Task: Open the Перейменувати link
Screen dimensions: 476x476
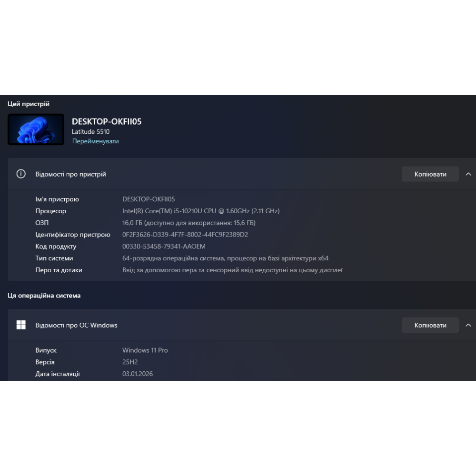Action: [95, 141]
